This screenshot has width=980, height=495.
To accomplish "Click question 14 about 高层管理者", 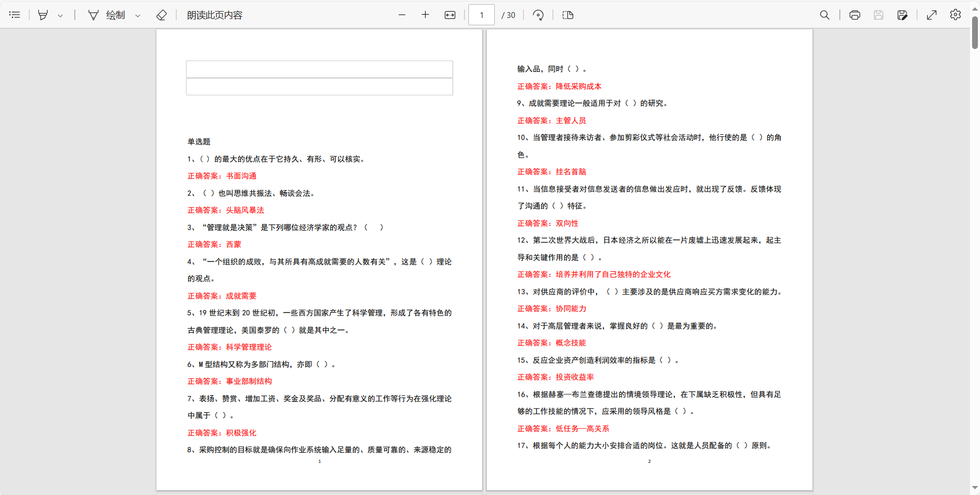I will tap(618, 326).
